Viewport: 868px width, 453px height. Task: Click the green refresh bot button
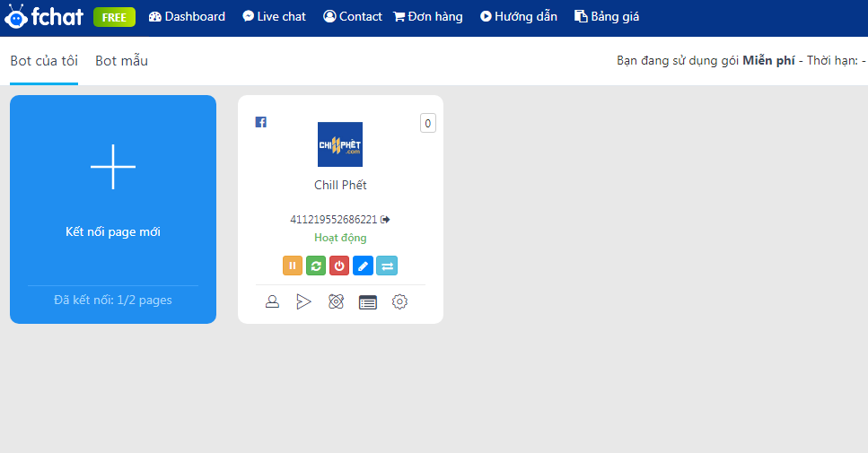click(x=316, y=266)
